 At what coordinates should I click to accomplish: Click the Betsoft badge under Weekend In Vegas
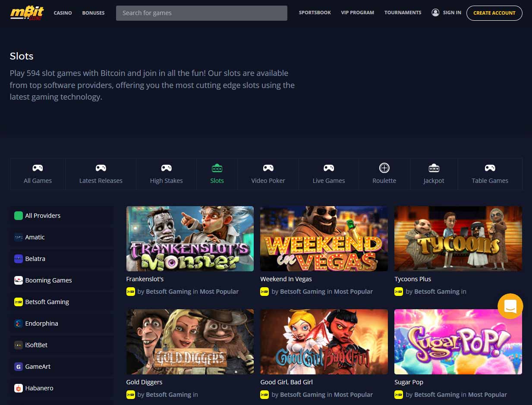pyautogui.click(x=264, y=292)
